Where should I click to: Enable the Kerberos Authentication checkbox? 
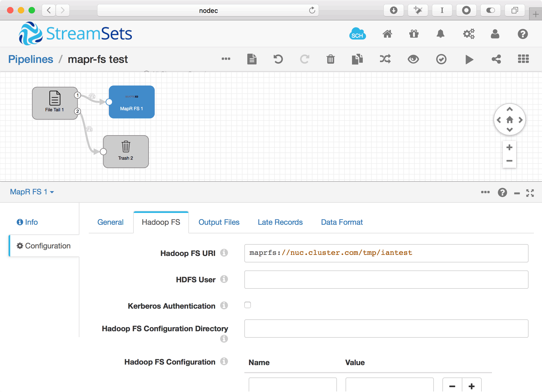pyautogui.click(x=248, y=305)
